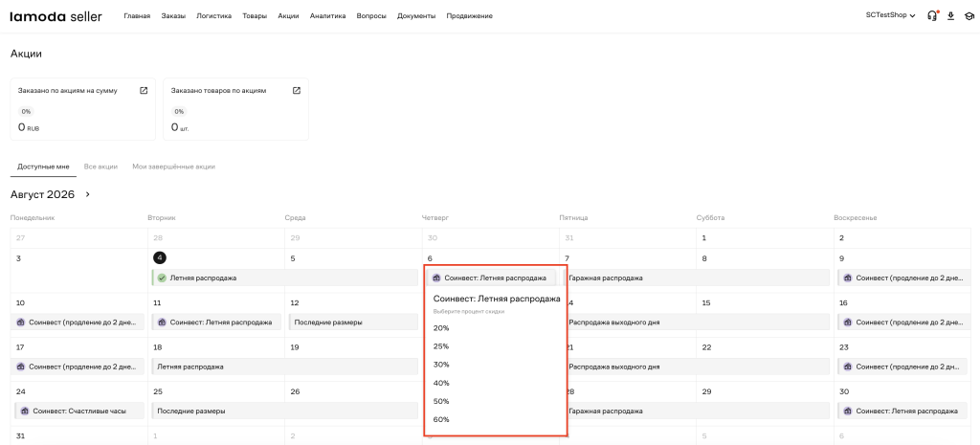Click the 'Акции' page heading

pos(26,54)
